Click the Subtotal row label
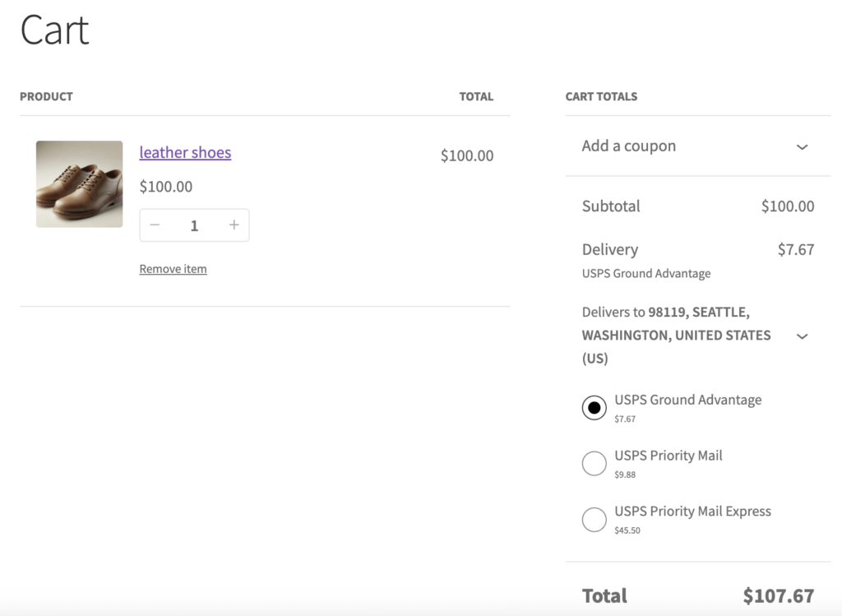The width and height of the screenshot is (842, 616). click(x=611, y=206)
